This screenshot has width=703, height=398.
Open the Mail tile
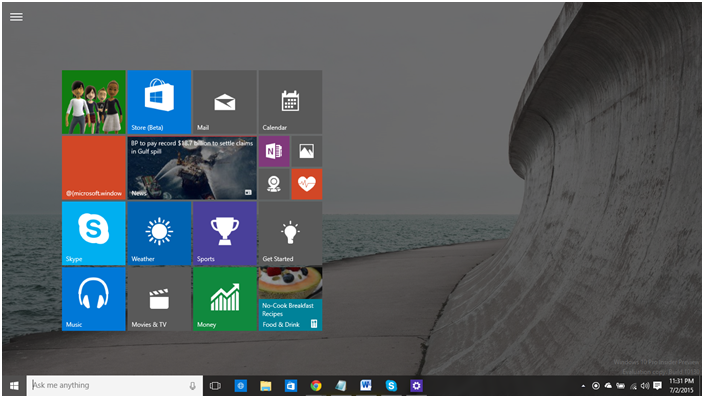coord(225,102)
